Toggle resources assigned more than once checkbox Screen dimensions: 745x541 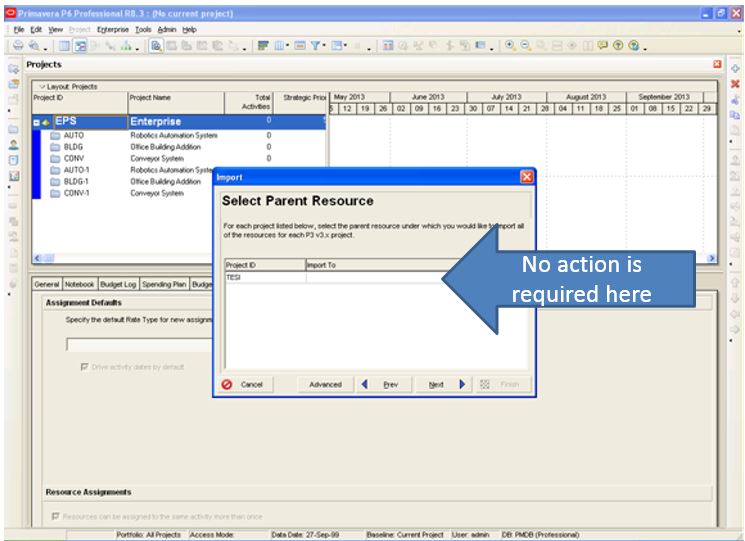pos(55,516)
